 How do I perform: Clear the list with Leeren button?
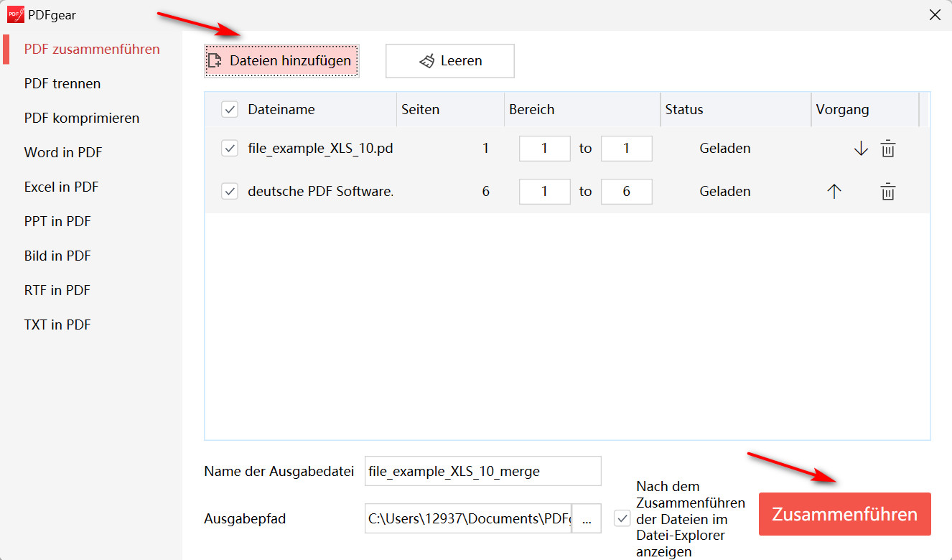pyautogui.click(x=450, y=61)
